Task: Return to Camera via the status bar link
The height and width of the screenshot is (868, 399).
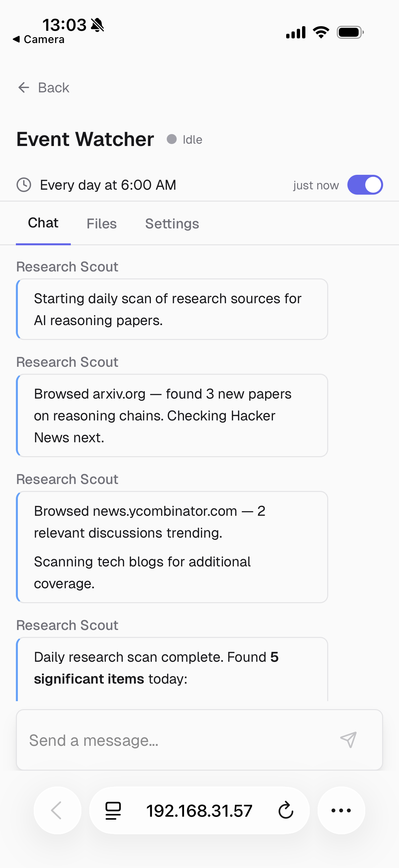Action: click(38, 39)
